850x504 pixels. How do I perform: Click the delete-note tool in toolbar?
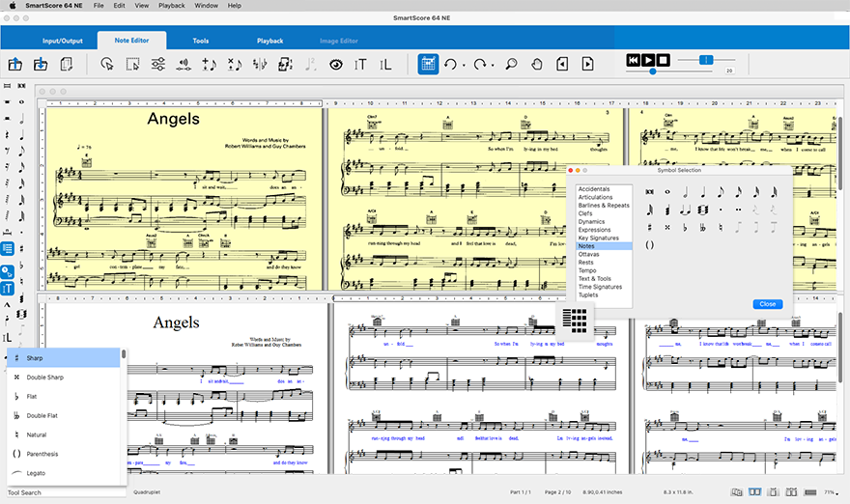point(234,65)
